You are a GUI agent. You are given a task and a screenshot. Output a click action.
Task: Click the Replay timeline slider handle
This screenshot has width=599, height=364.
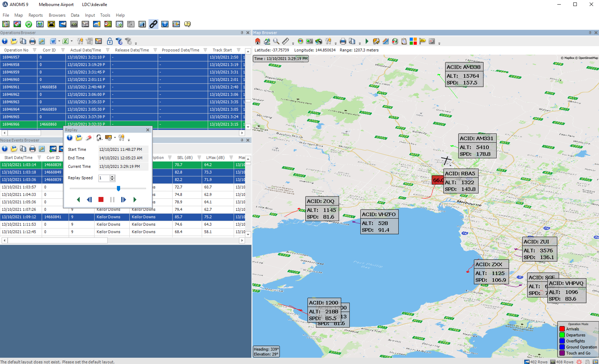click(x=118, y=188)
